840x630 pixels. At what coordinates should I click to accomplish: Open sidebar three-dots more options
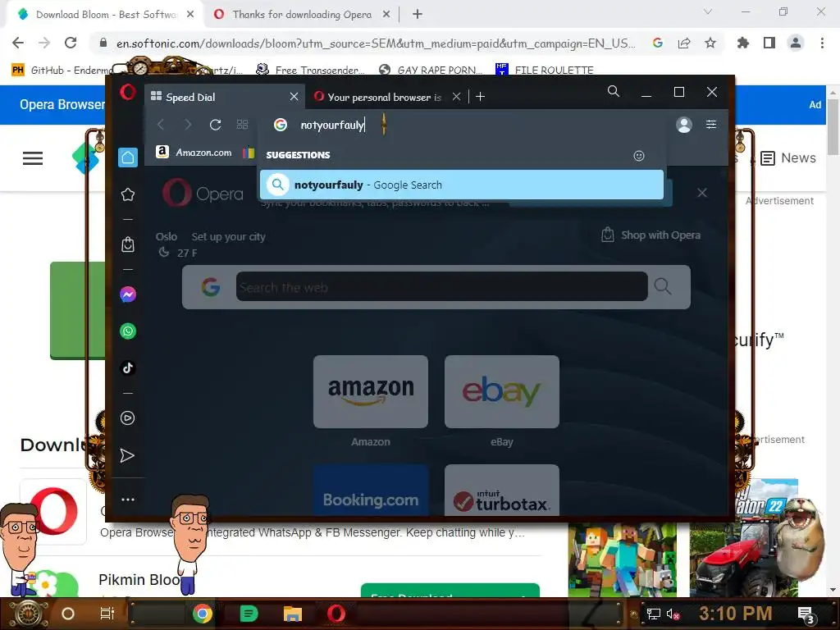click(x=127, y=500)
